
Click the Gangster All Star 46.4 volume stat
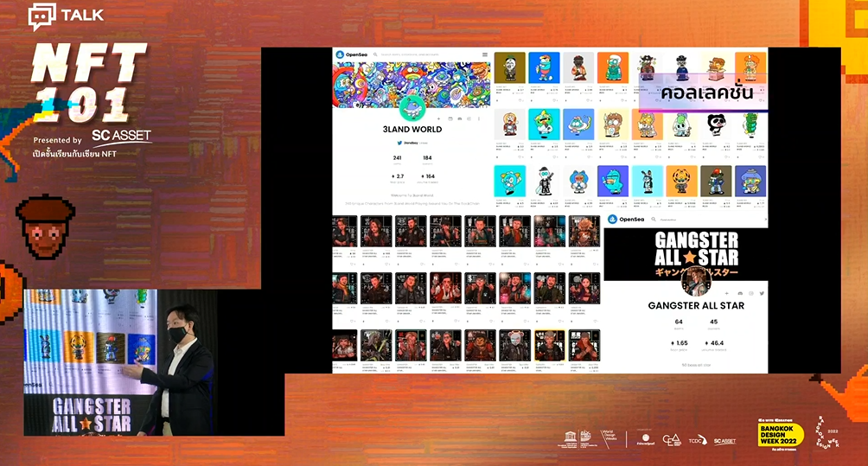(x=714, y=345)
